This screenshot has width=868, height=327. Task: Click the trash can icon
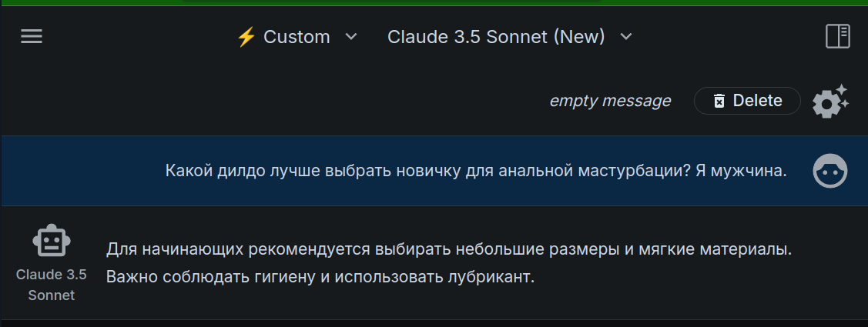719,101
